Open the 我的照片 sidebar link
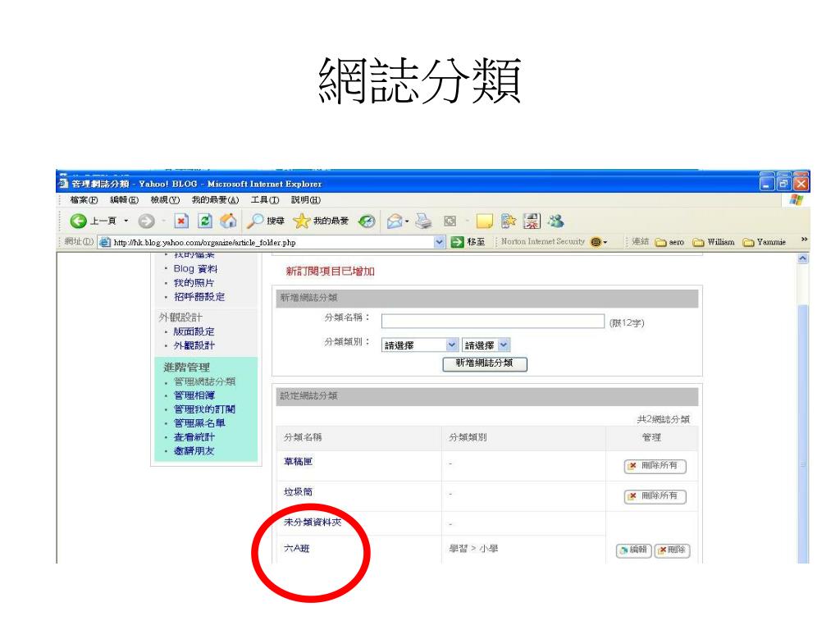 [194, 283]
